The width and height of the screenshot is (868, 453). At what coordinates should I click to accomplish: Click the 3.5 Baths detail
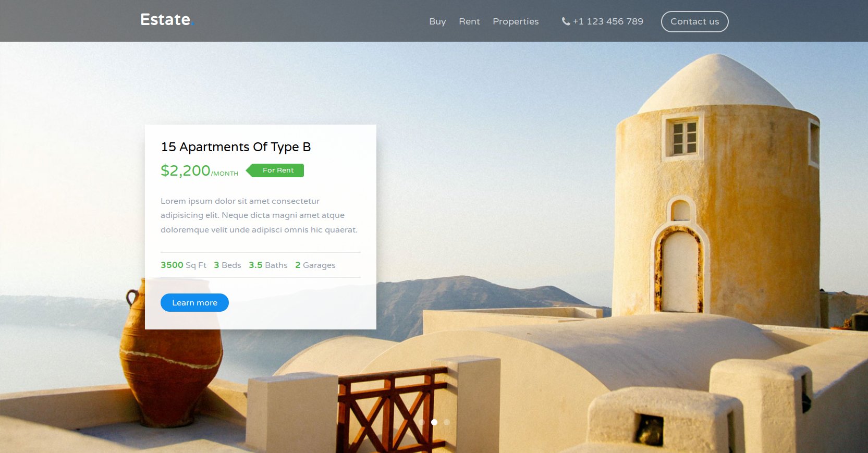(x=268, y=265)
